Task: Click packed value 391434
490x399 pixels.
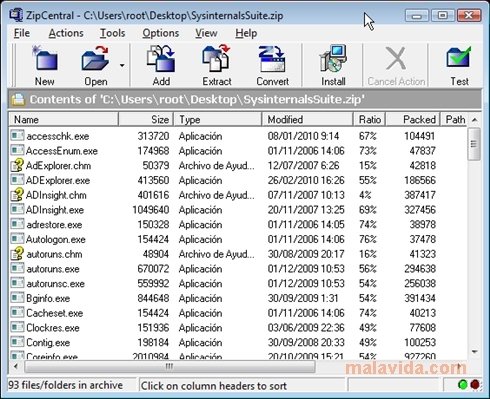Action: tap(420, 298)
